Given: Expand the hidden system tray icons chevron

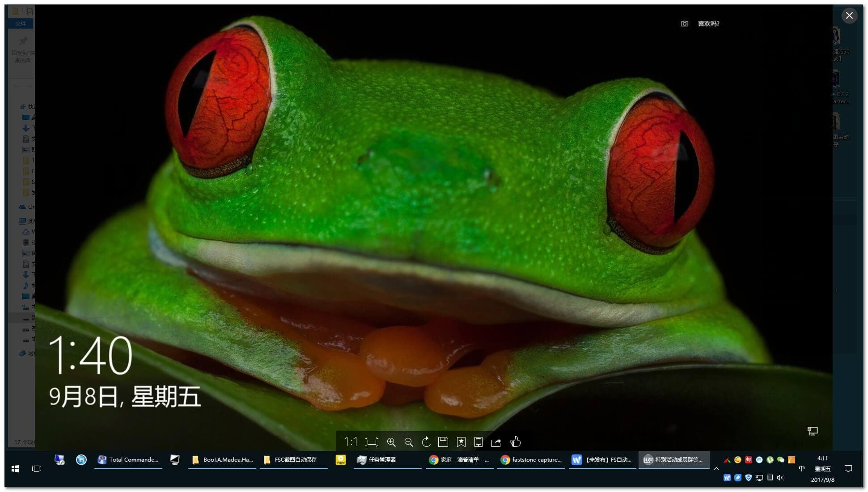Looking at the screenshot, I should [716, 469].
